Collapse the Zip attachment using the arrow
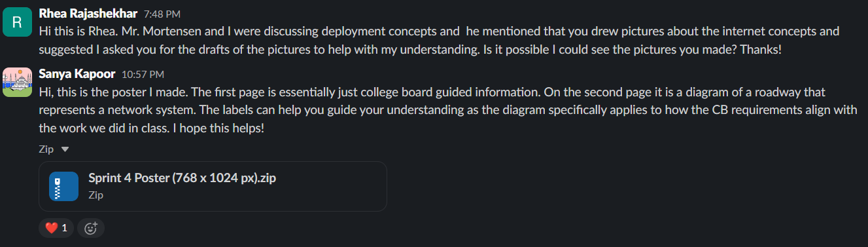 coord(64,149)
